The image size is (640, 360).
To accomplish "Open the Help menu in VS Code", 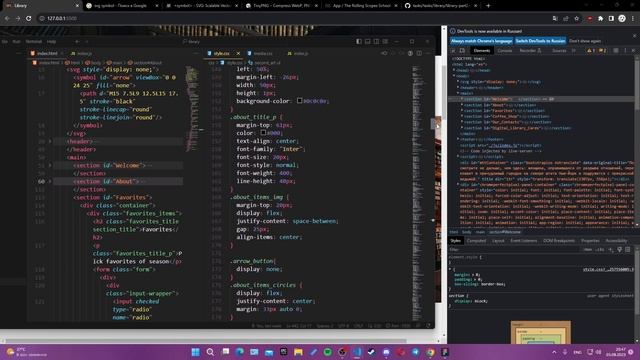I will [x=51, y=42].
